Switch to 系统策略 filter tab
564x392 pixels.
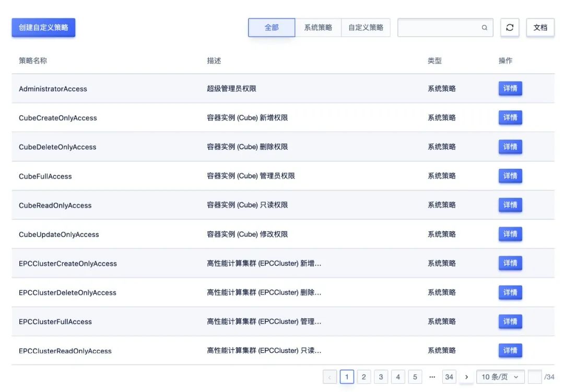pyautogui.click(x=318, y=28)
